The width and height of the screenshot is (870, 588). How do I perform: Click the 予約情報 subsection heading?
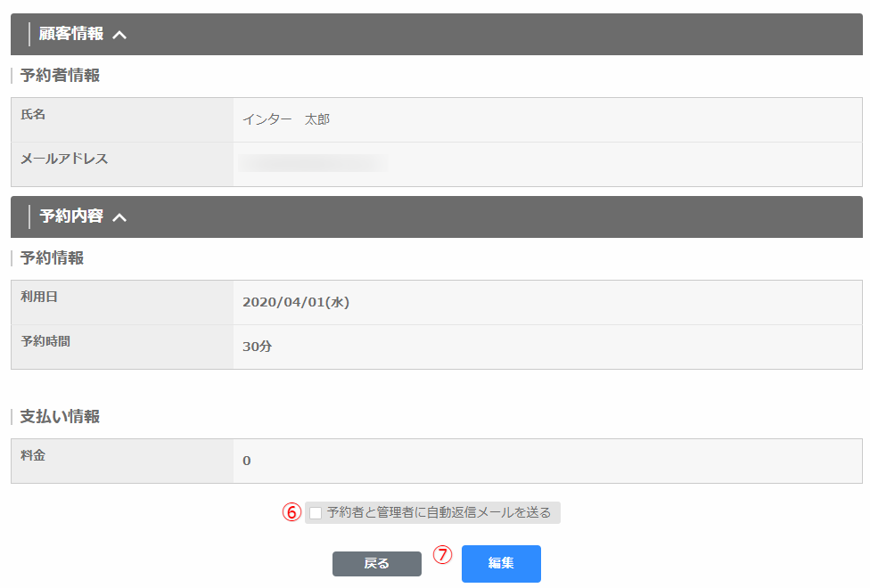click(x=52, y=258)
